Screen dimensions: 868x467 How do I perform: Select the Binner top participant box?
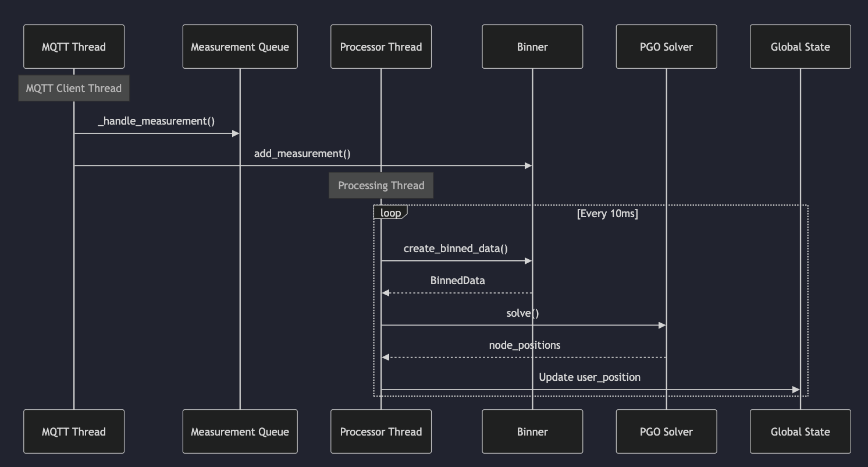(532, 47)
